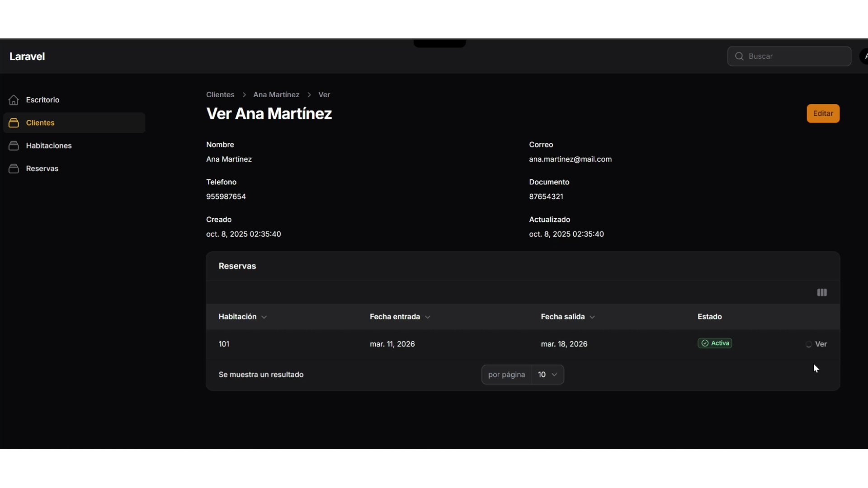The image size is (868, 488).
Task: Open the per-page dropdown showing 10
Action: click(x=547, y=375)
